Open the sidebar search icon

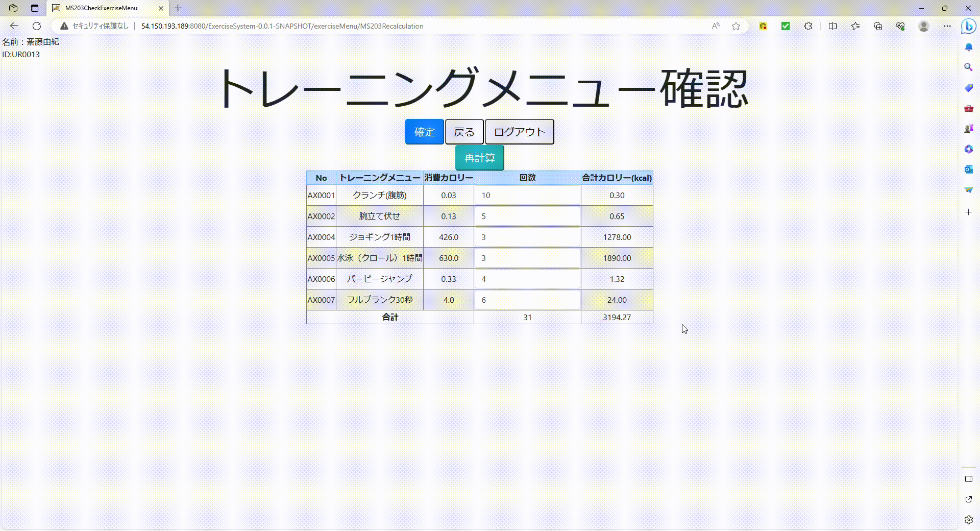pyautogui.click(x=968, y=67)
